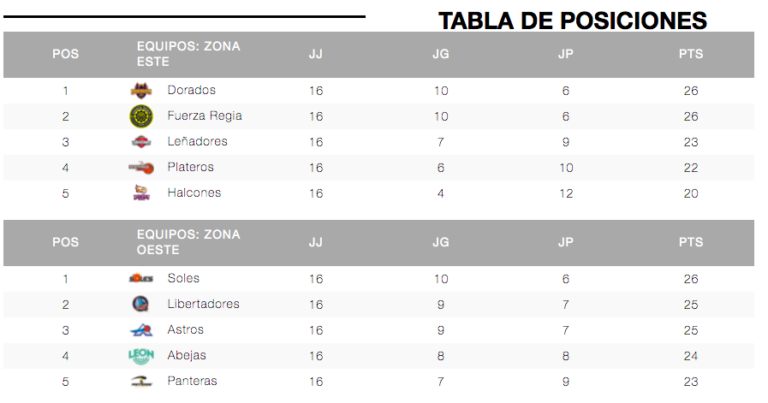Select the Equipos: Zona Oeste header
Image resolution: width=768 pixels, height=403 pixels.
189,242
